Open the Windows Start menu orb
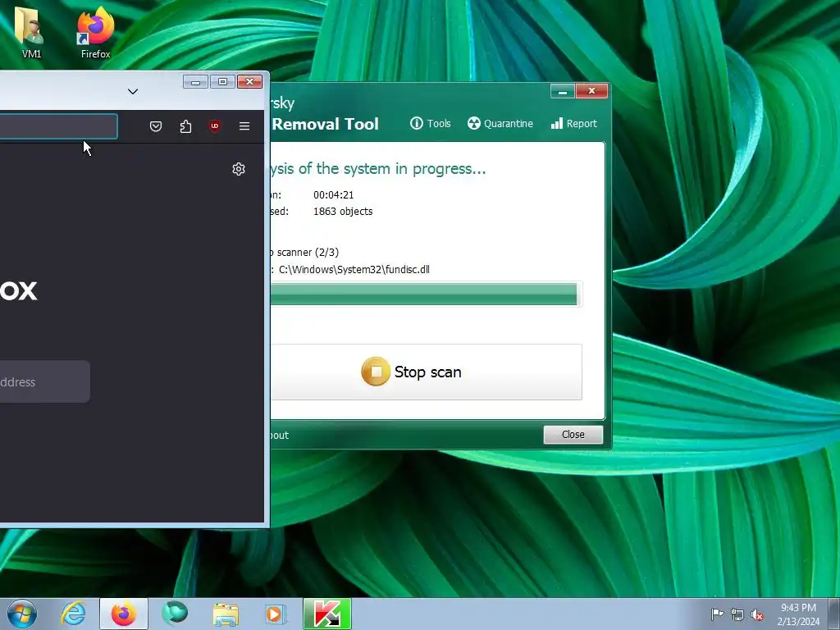The image size is (840, 630). (22, 614)
